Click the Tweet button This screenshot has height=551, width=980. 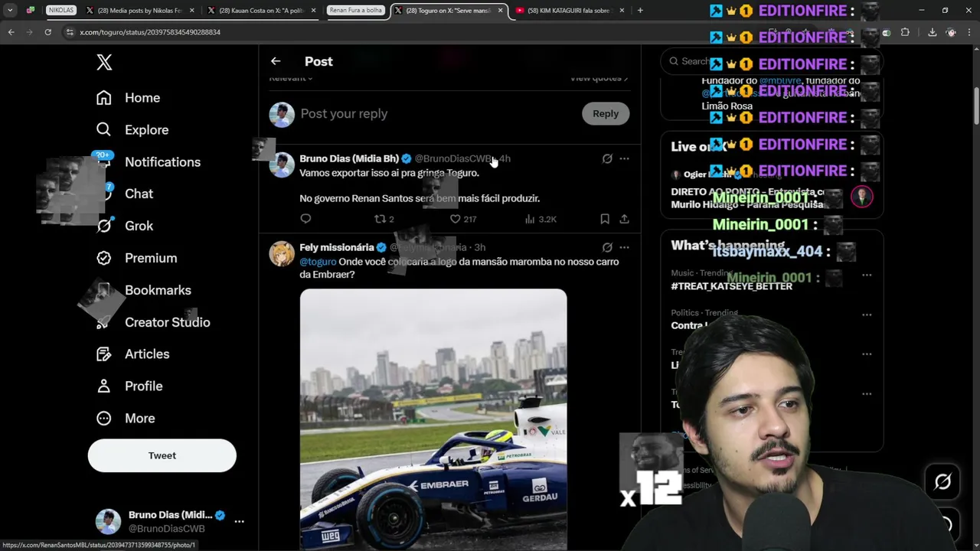click(162, 455)
